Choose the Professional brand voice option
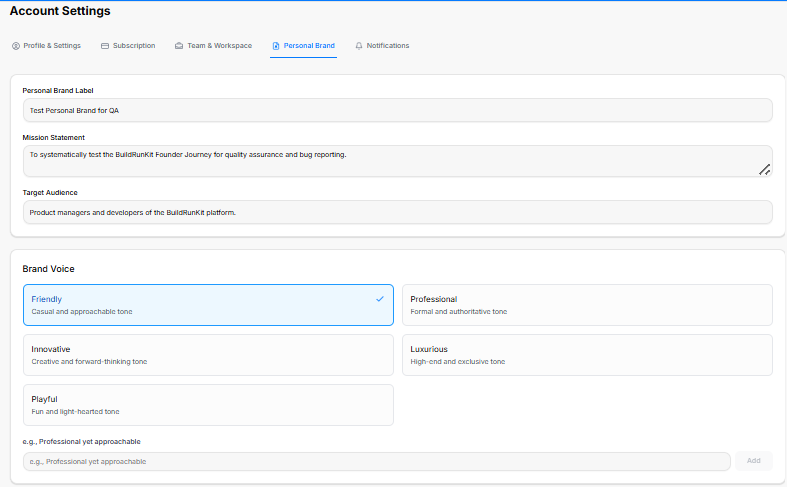 pos(587,305)
